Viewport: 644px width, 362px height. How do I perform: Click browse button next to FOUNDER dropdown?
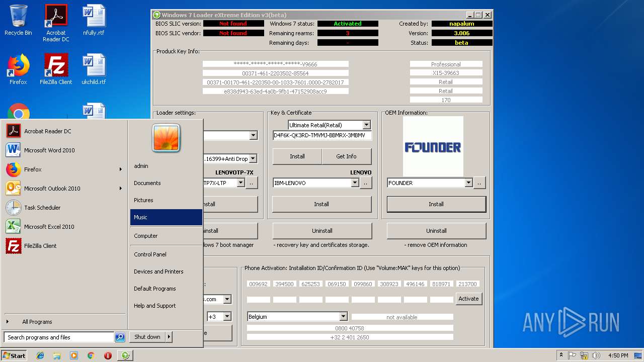479,183
